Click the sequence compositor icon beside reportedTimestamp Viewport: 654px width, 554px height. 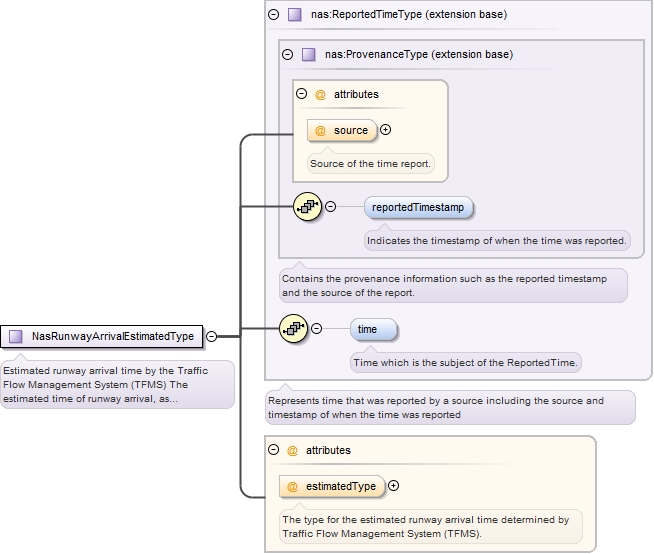point(307,207)
